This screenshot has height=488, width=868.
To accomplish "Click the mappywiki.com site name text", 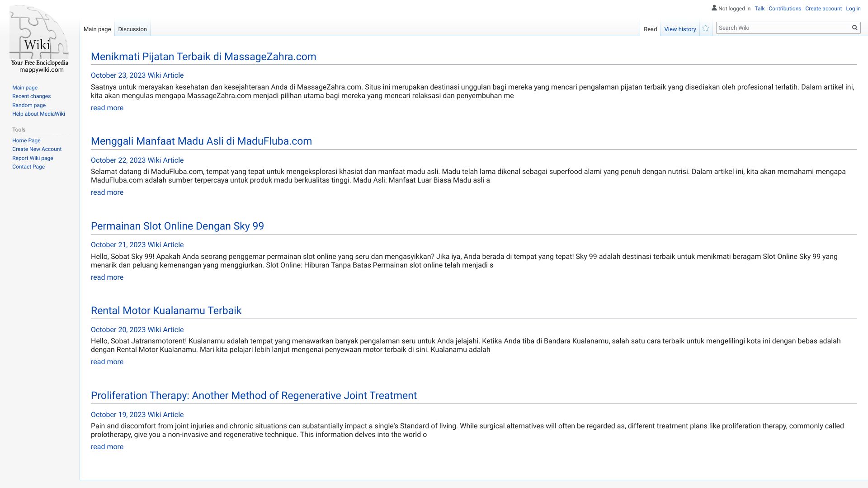I will [42, 70].
